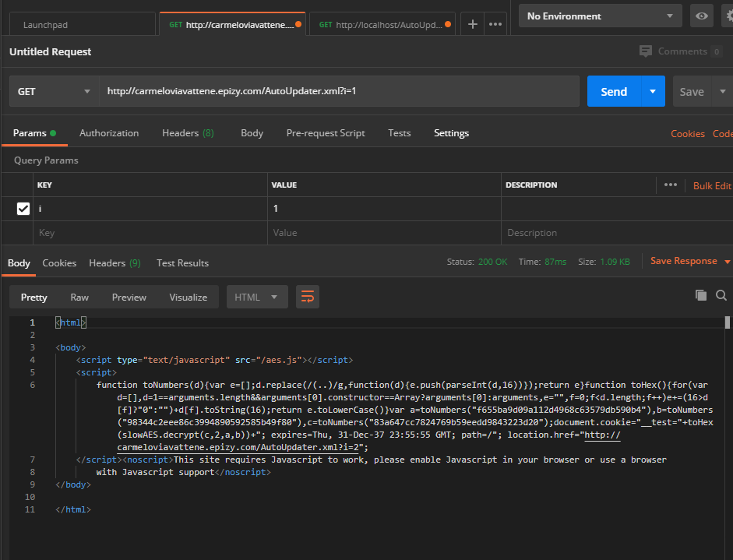Open the HTML format dropdown
Screen dimensions: 733x560
pyautogui.click(x=257, y=297)
